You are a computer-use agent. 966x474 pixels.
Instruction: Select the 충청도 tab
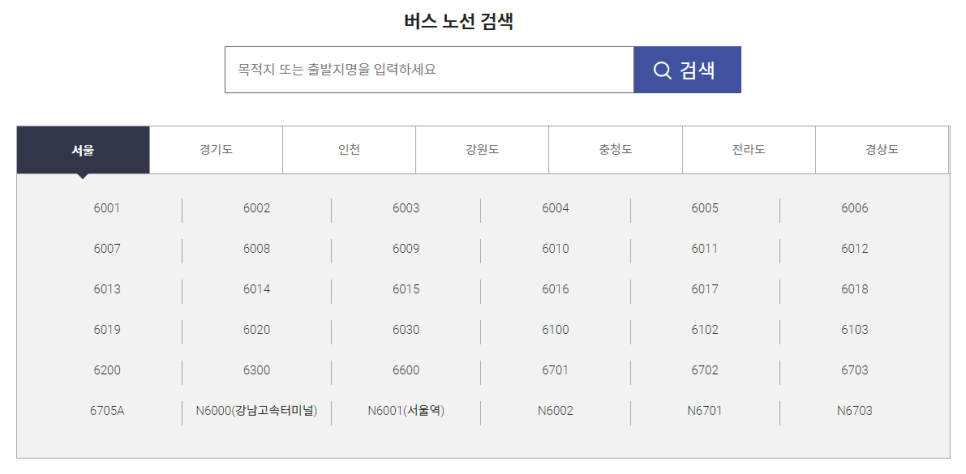point(615,150)
